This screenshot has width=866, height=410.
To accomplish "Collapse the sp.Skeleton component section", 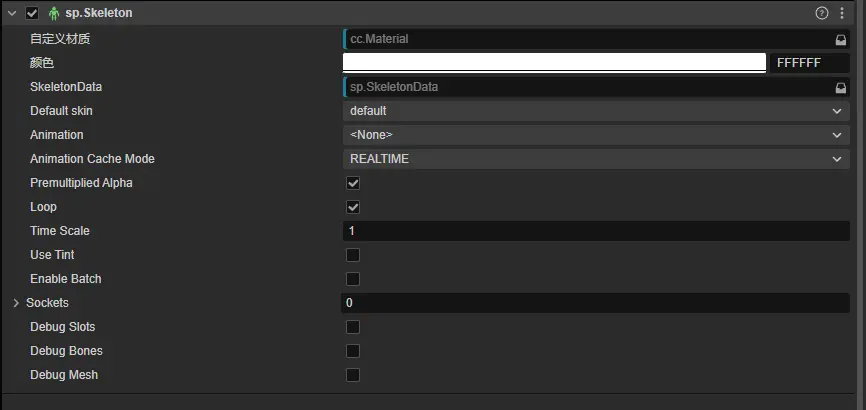I will [x=12, y=13].
